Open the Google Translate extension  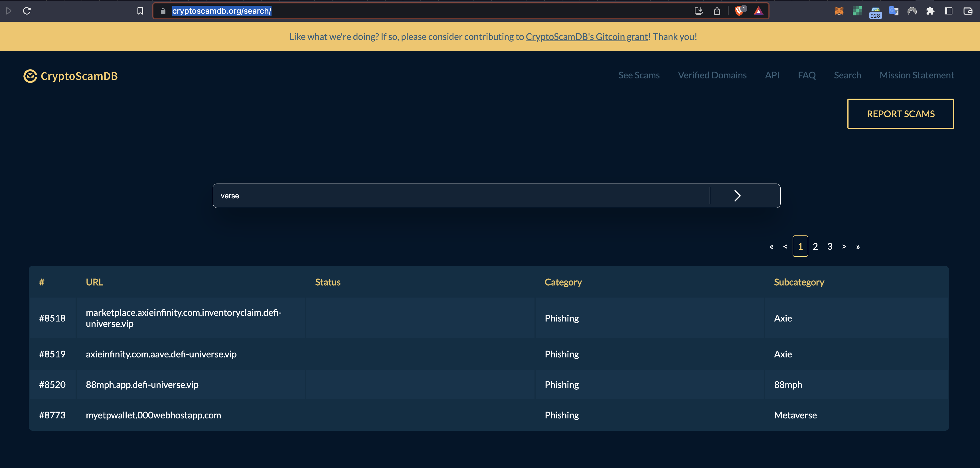894,11
